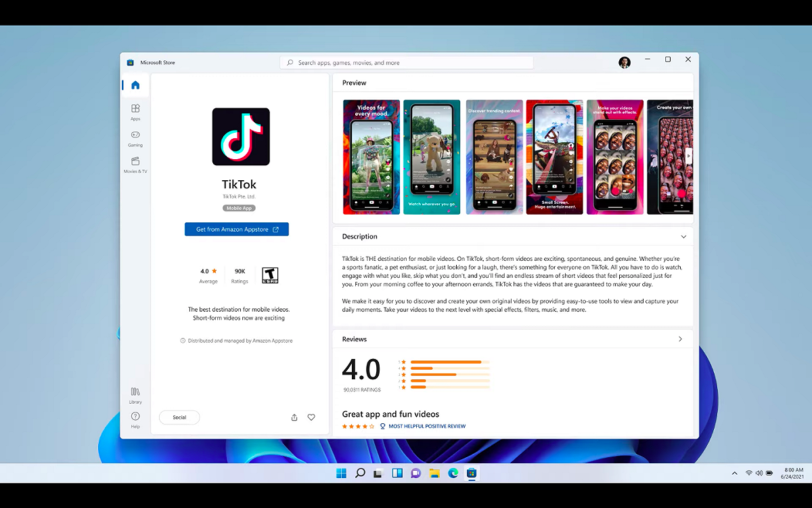Click the 3-star rating bar
This screenshot has height=508, width=812.
(x=450, y=375)
